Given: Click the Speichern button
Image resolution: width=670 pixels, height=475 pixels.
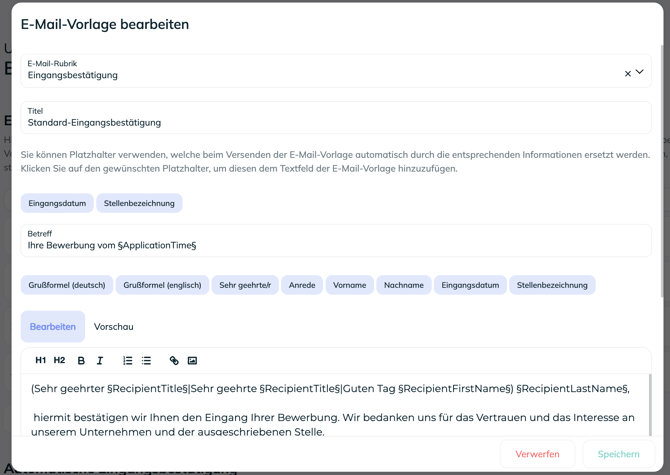Looking at the screenshot, I should coord(618,454).
